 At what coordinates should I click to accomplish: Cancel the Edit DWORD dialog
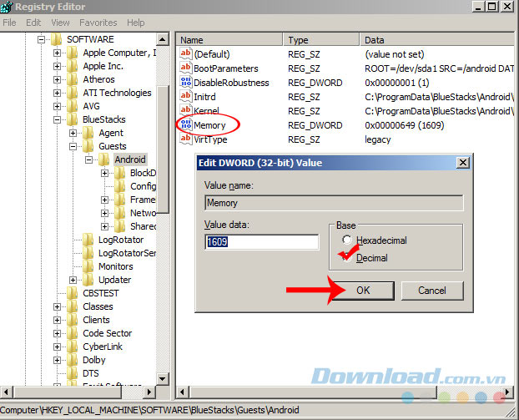(x=432, y=291)
